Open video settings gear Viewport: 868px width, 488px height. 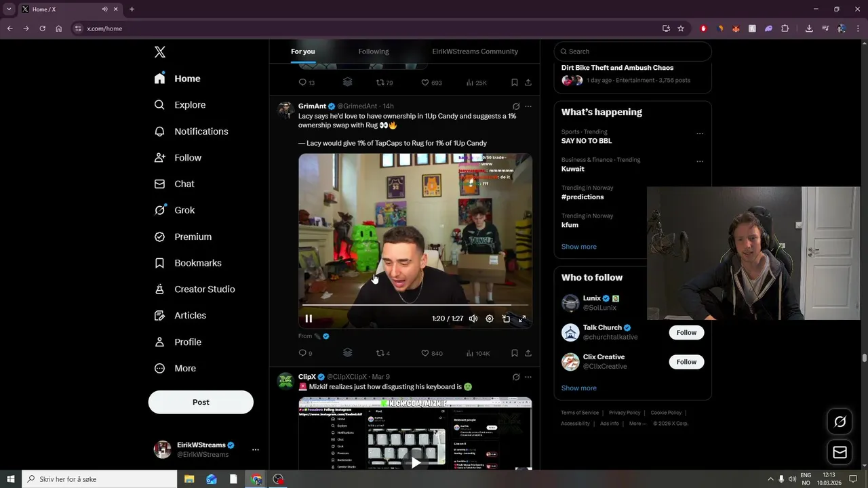pos(490,319)
